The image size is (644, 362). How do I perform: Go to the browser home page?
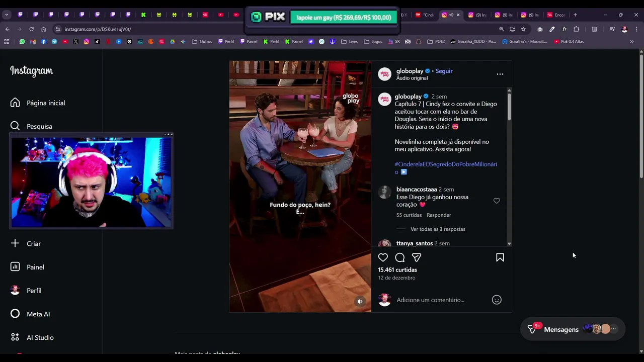43,29
